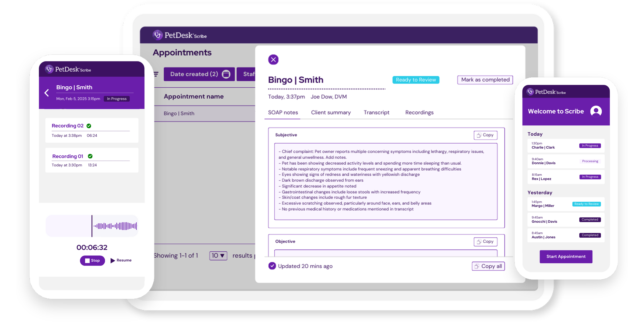This screenshot has width=644, height=322.
Task: Open the Date created (2) filter
Action: pos(199,74)
